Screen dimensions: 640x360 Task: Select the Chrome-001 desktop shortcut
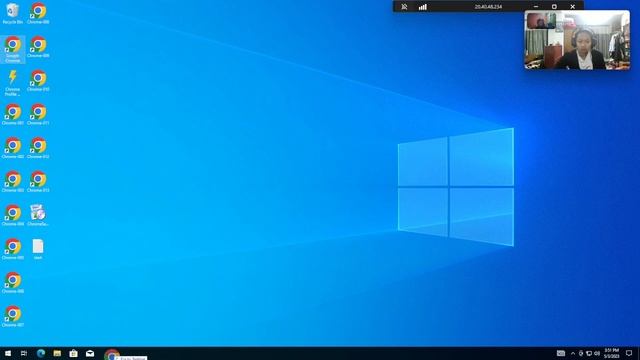(13, 114)
